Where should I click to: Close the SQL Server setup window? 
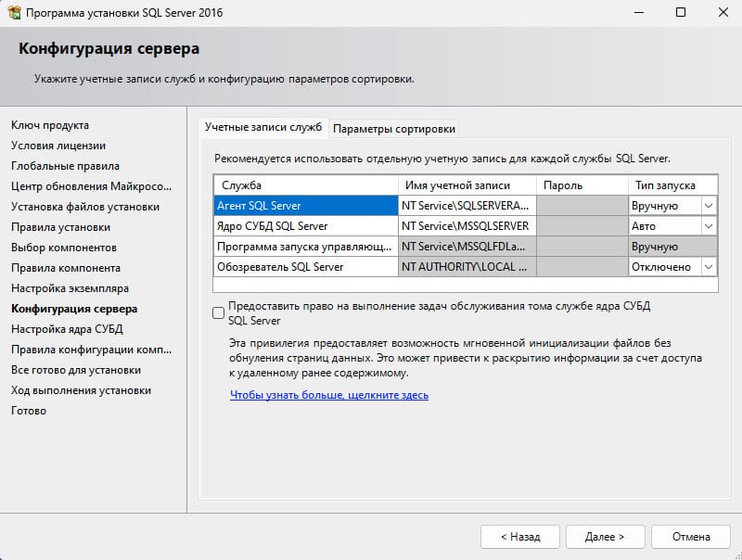[x=723, y=12]
